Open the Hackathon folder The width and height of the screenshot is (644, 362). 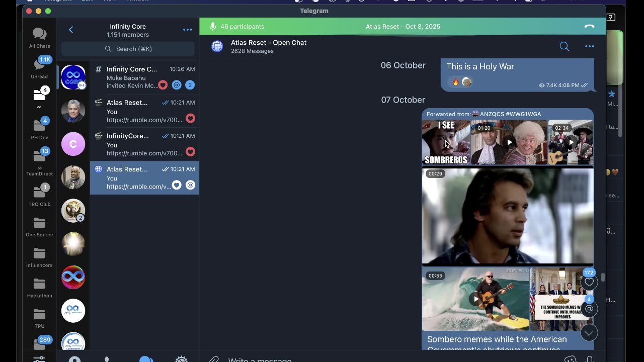coord(39,287)
